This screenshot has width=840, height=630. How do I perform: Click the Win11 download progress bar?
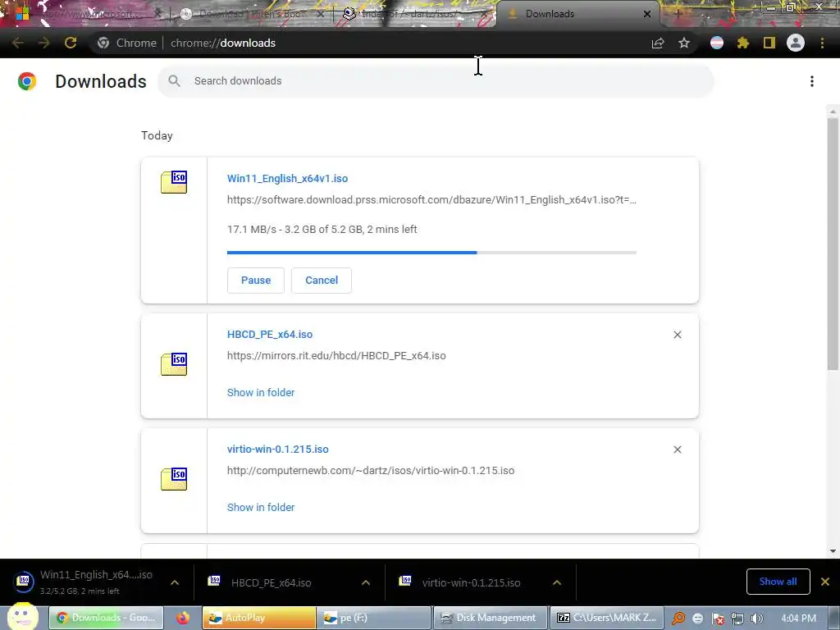[431, 253]
